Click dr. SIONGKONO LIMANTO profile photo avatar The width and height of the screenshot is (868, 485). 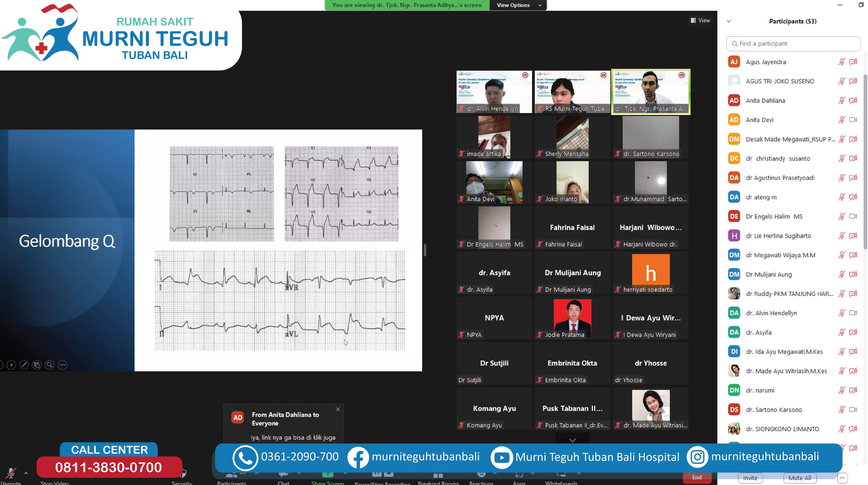coord(734,429)
